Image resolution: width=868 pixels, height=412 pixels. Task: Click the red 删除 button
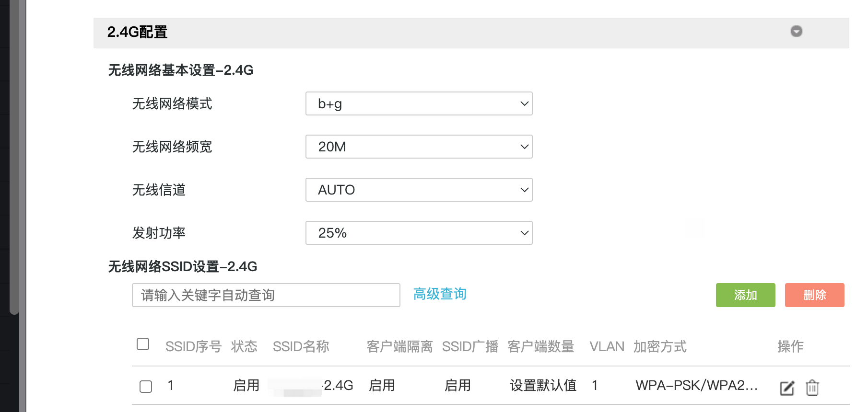pyautogui.click(x=814, y=295)
